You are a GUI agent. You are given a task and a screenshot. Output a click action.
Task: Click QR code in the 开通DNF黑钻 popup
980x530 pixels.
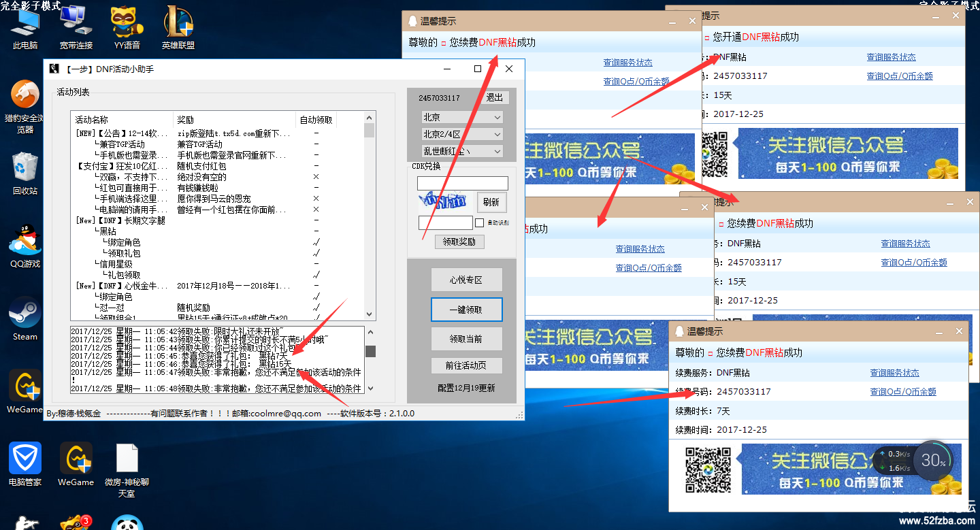(x=715, y=153)
